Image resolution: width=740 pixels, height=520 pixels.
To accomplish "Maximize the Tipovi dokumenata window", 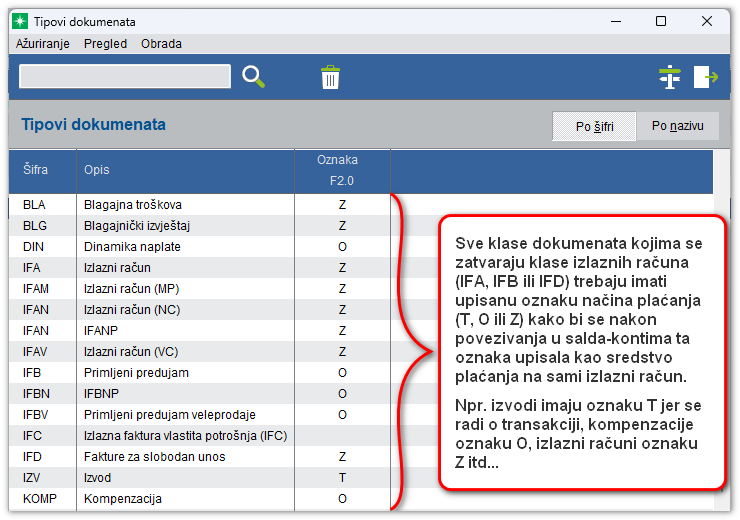I will click(660, 21).
